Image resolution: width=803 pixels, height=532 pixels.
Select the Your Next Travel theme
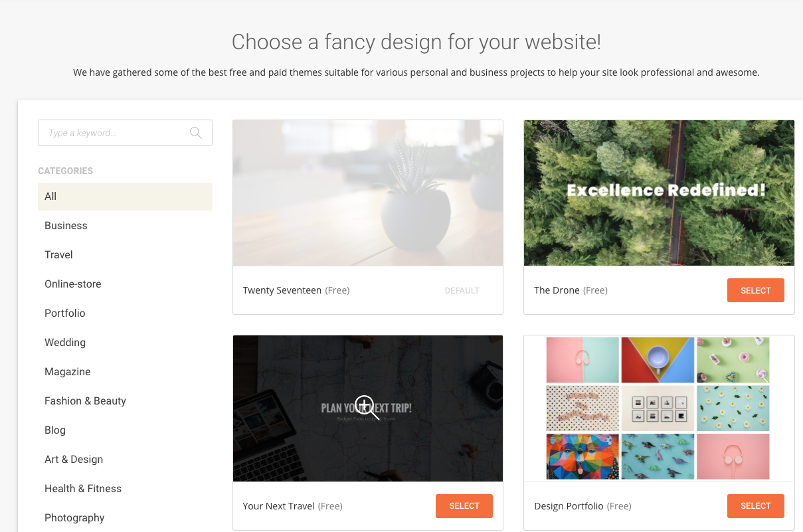point(464,506)
